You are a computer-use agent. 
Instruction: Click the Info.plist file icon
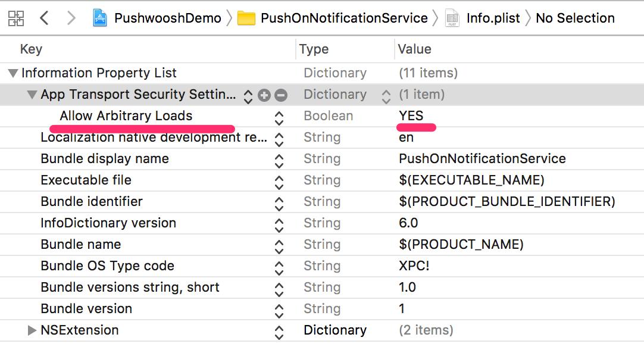coord(452,18)
